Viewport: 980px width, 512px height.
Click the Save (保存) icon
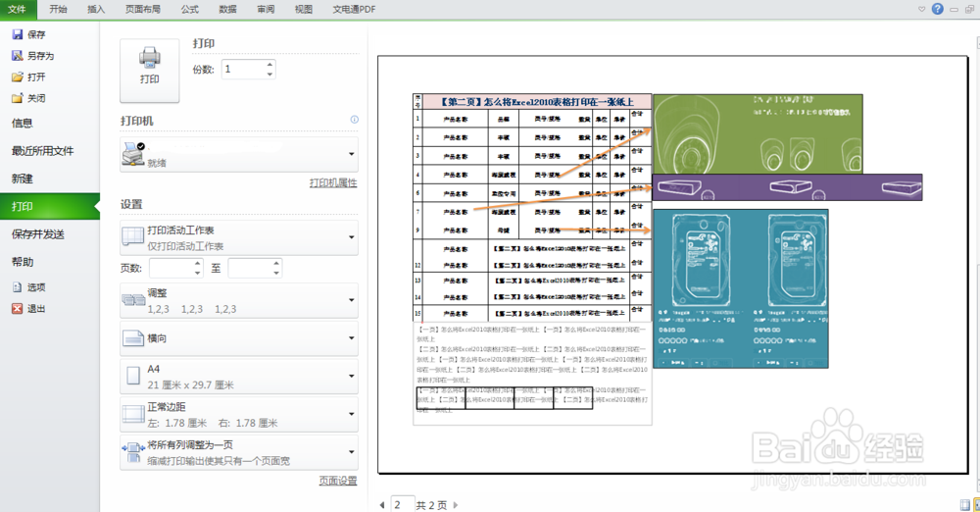[18, 34]
